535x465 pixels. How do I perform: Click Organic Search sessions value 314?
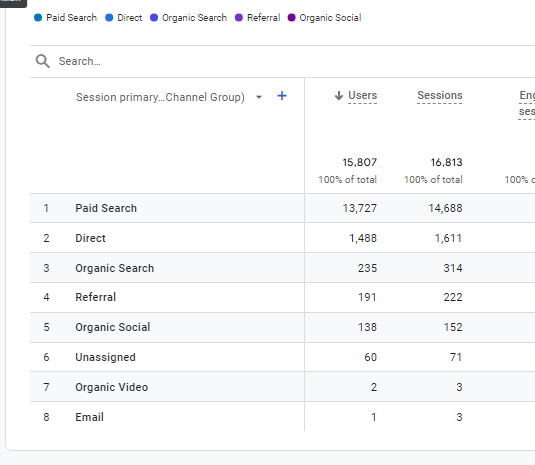[x=453, y=268]
